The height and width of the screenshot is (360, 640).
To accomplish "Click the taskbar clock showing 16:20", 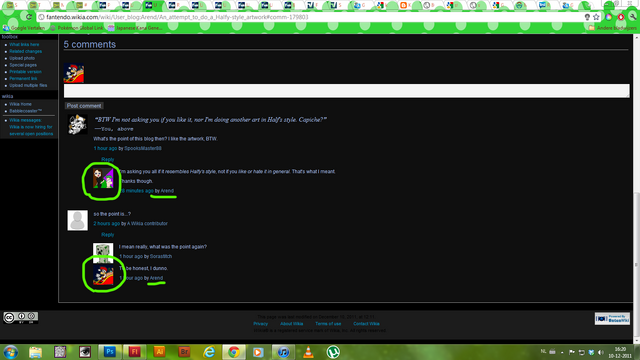I will click(x=620, y=352).
